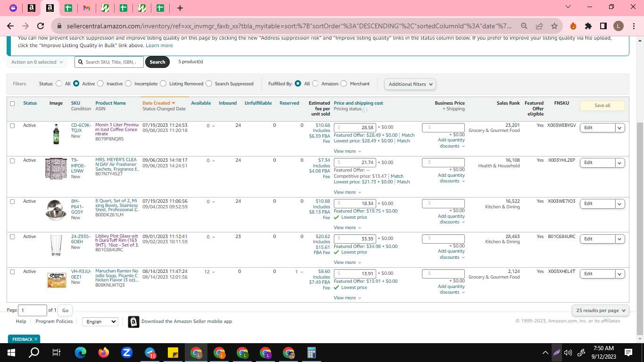Click the Save all button

(602, 106)
